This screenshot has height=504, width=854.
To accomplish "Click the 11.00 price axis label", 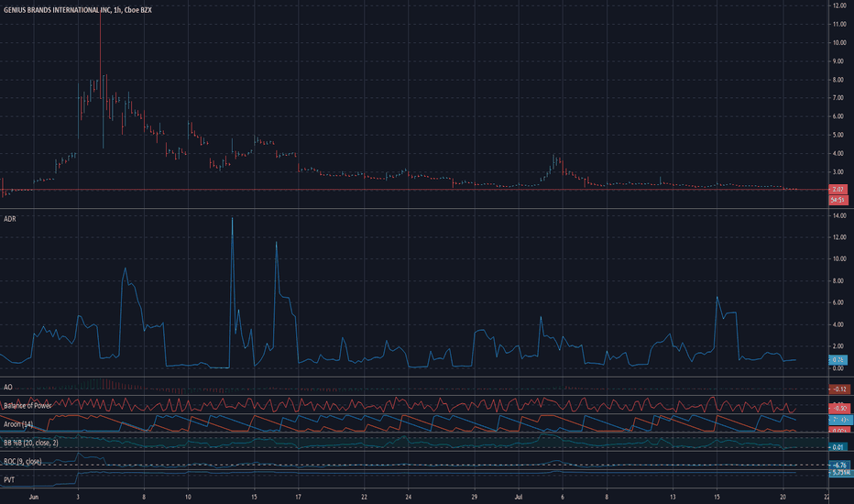I will pyautogui.click(x=839, y=25).
